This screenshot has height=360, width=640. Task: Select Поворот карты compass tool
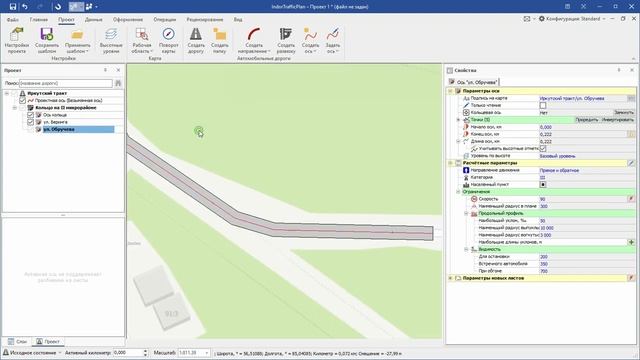[169, 40]
